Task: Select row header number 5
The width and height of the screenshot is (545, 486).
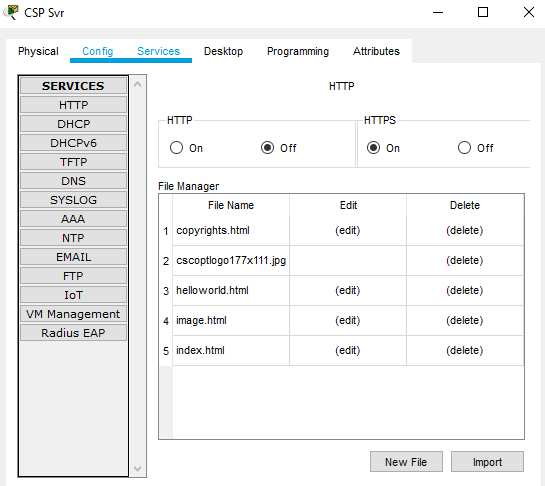Action: tap(166, 351)
